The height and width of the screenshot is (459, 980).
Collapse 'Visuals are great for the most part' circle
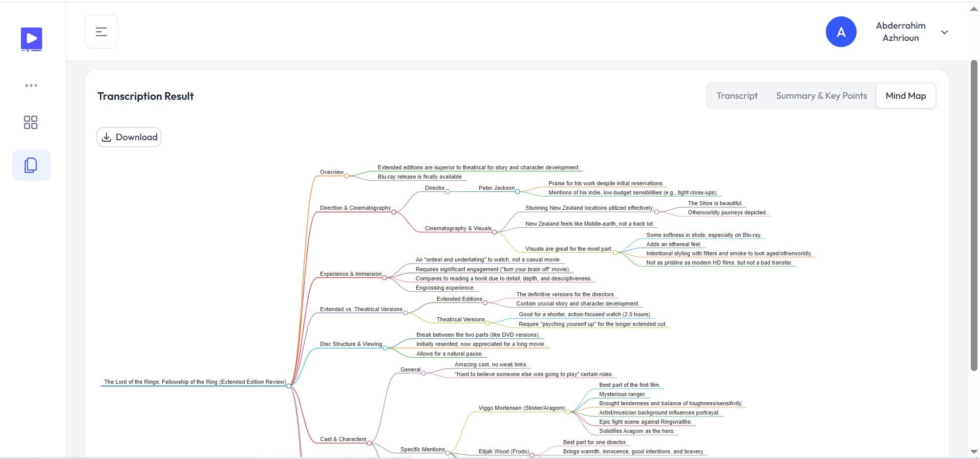click(615, 253)
